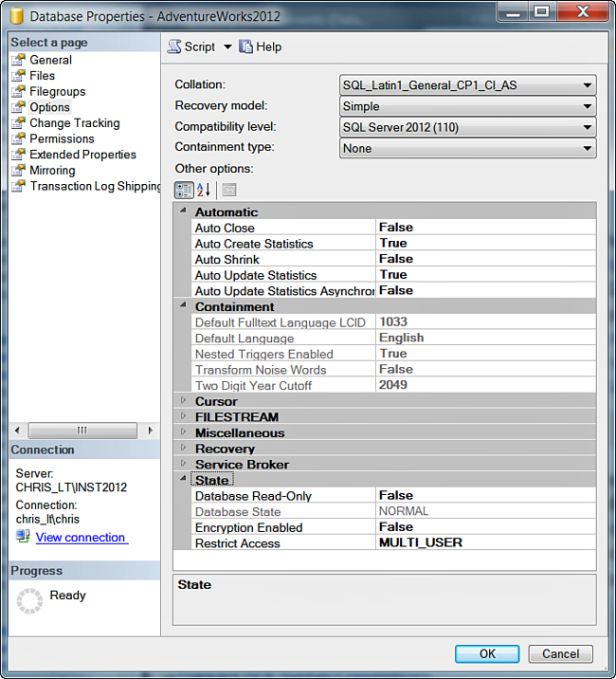Switch property grid to Categorized view
The height and width of the screenshot is (679, 616).
[184, 190]
